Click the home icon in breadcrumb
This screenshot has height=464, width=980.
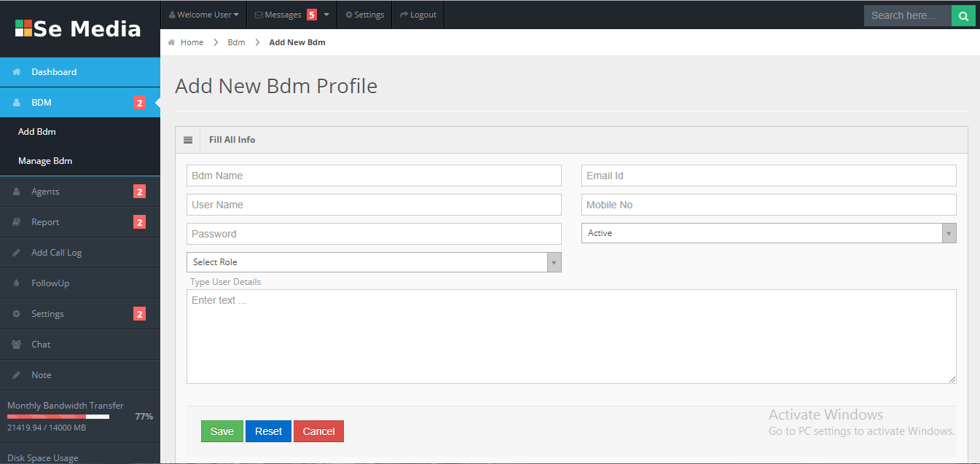[171, 42]
